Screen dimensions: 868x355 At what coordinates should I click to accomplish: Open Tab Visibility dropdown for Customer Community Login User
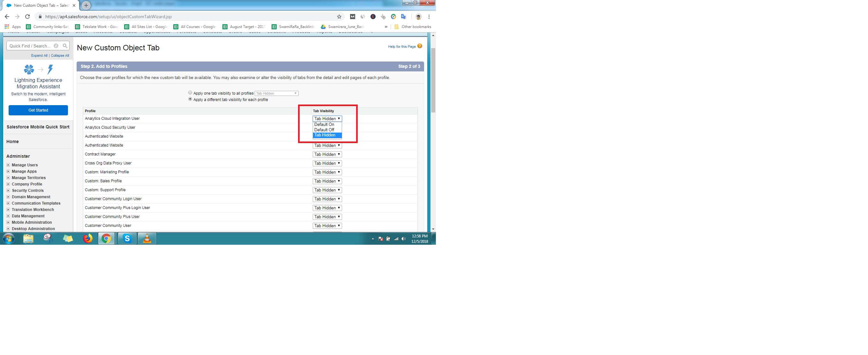coord(327,199)
